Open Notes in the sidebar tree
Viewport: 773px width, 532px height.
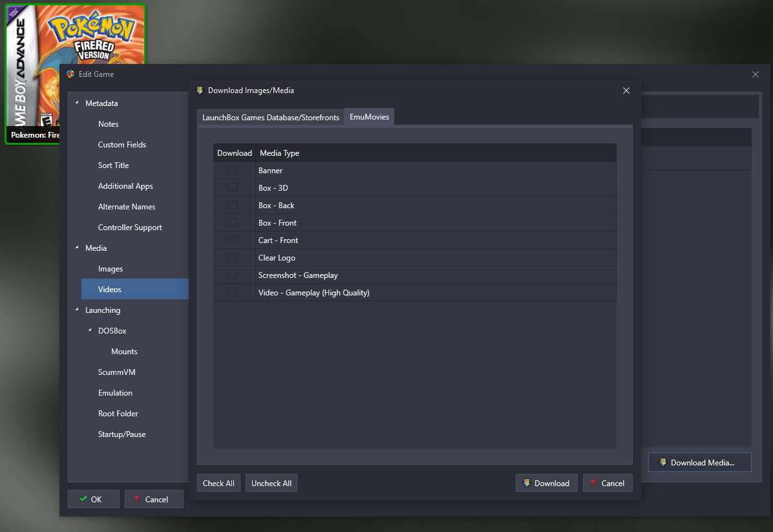[108, 123]
